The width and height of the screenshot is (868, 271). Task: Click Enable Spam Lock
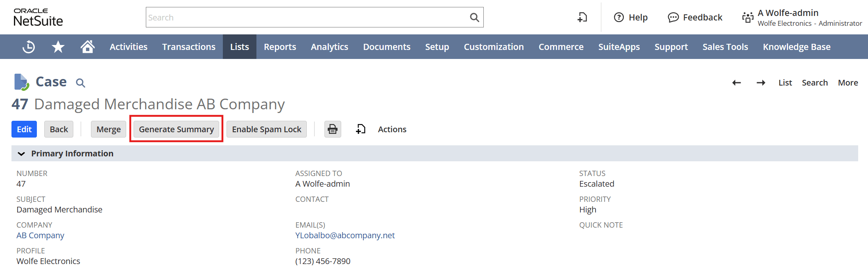coord(266,129)
